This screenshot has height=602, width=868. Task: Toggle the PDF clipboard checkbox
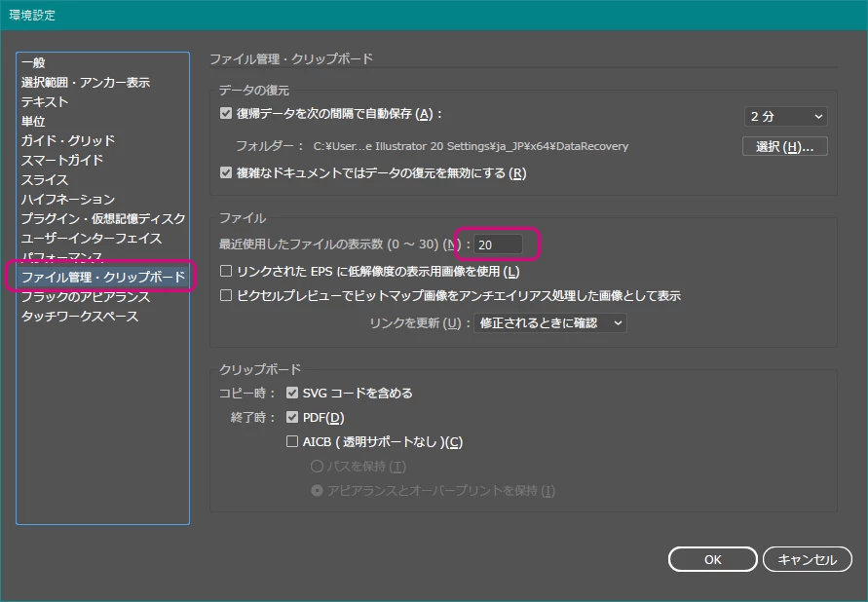(292, 417)
